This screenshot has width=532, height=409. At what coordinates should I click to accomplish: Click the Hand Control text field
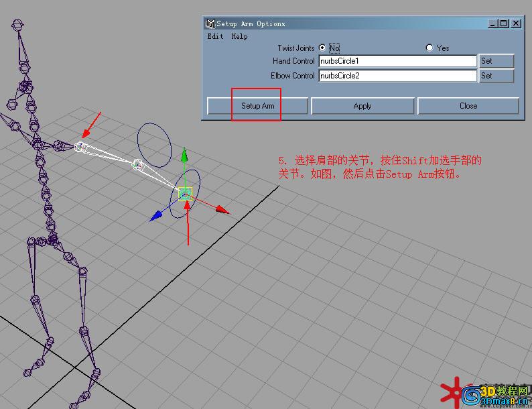click(x=397, y=61)
